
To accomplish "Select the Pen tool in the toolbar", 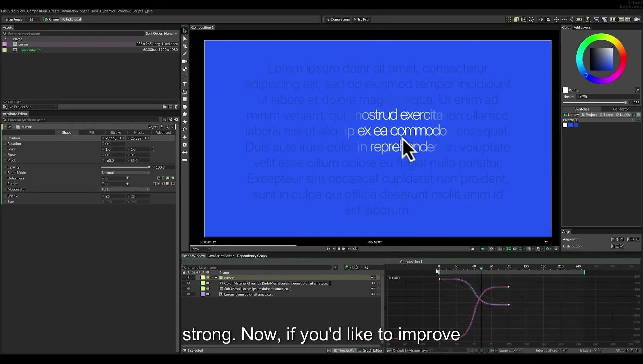I will 185,46.
